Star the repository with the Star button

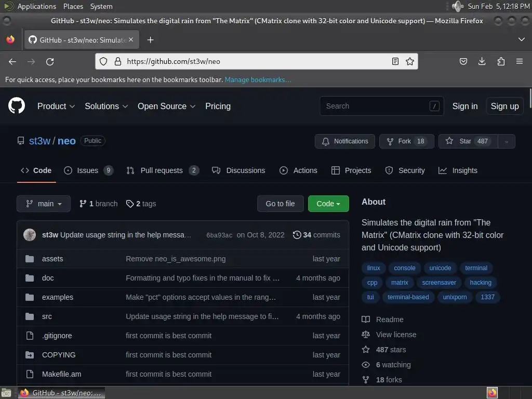click(468, 141)
